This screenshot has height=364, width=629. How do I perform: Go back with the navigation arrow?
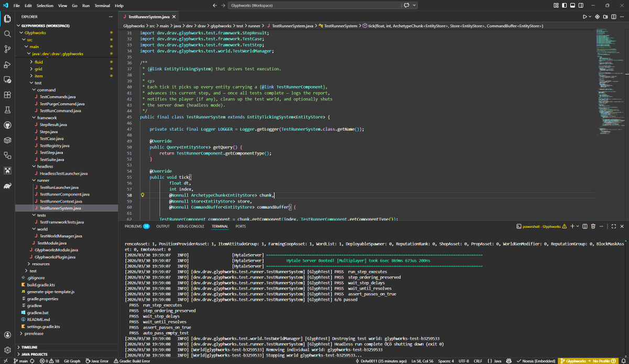coord(215,5)
